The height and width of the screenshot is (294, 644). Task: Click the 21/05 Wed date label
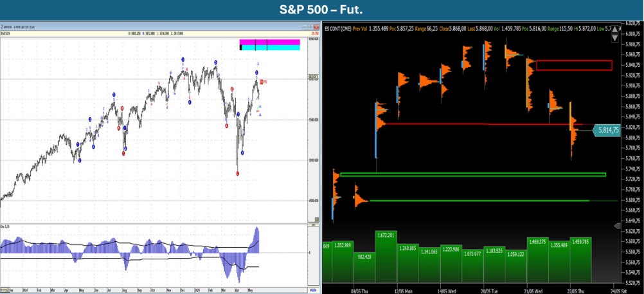pos(535,290)
